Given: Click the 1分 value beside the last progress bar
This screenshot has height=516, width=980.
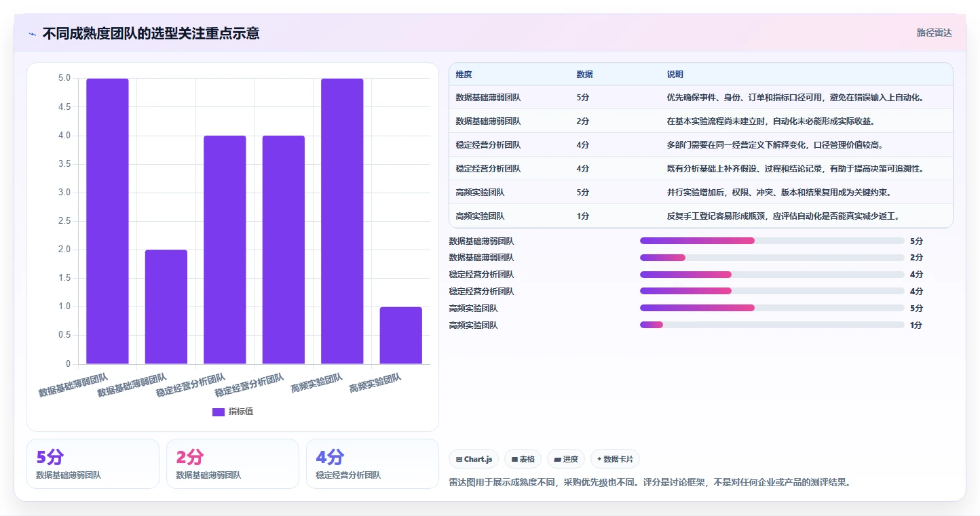Looking at the screenshot, I should click(916, 325).
